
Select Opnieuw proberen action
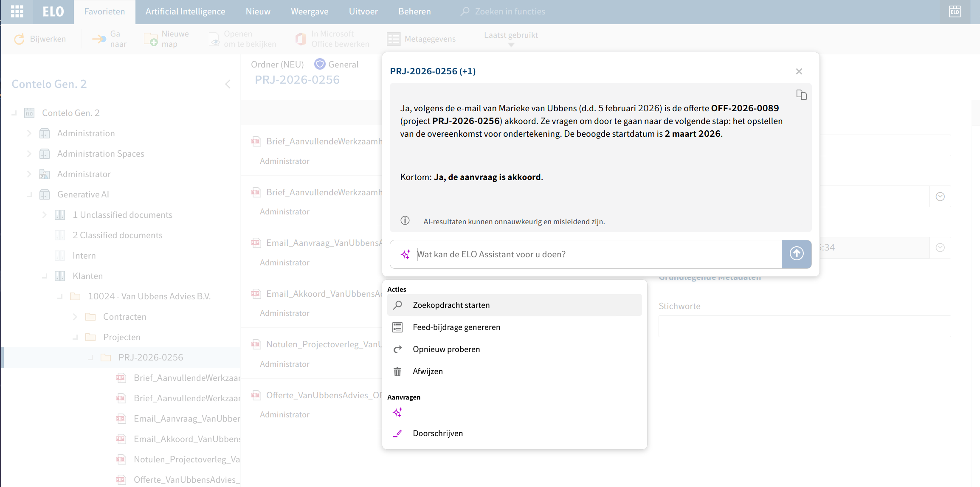(x=515, y=349)
